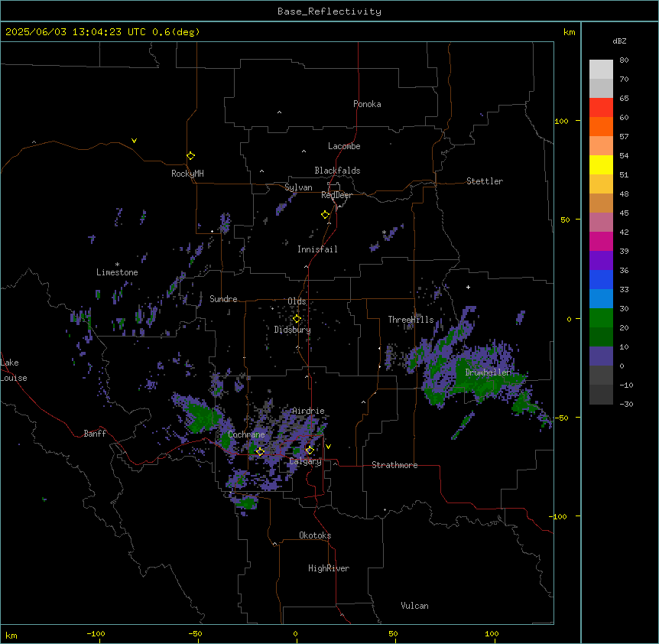The image size is (659, 644).
Task: Select the magenta 42 dBZ legend color
Action: (x=601, y=241)
